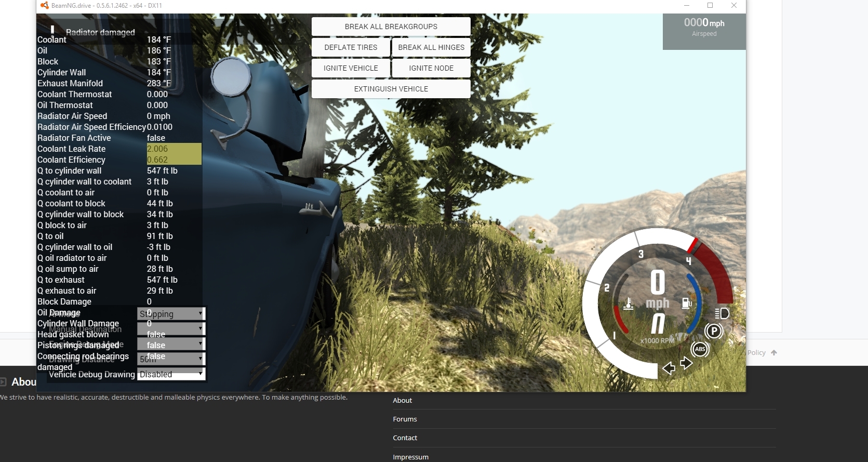Open the Engine Debug Mode dropdown
This screenshot has height=462, width=868.
[171, 344]
